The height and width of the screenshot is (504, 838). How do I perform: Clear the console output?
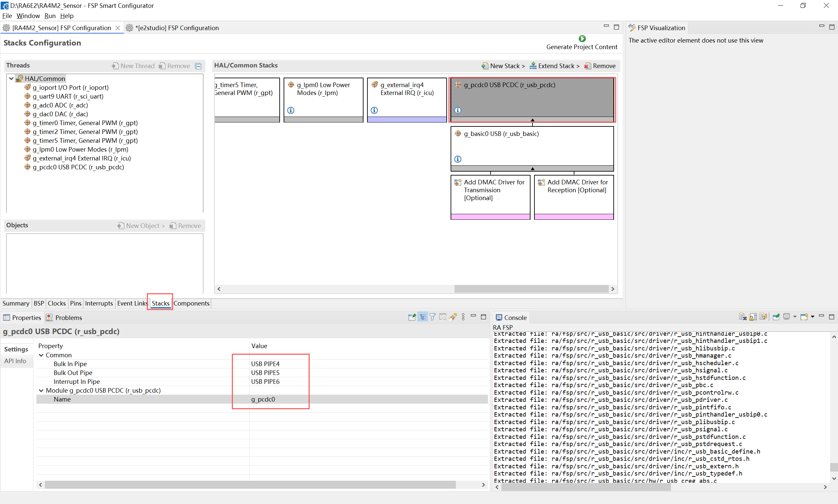coord(743,317)
